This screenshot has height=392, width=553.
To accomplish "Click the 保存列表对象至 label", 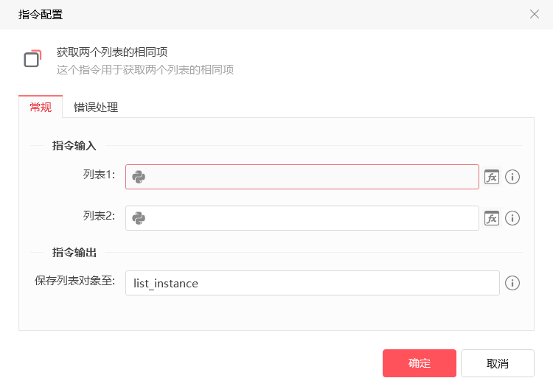I will coord(74,281).
